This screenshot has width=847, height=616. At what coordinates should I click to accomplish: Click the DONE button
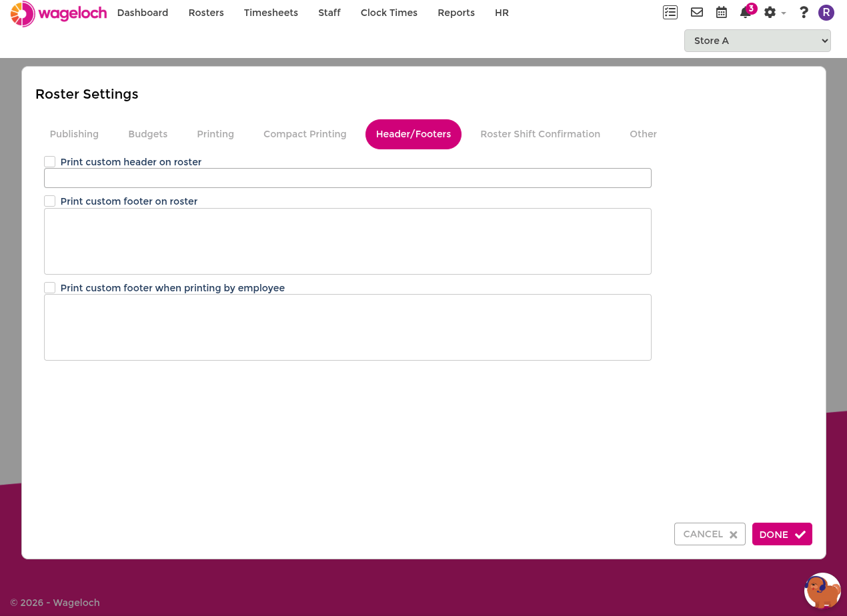782,534
